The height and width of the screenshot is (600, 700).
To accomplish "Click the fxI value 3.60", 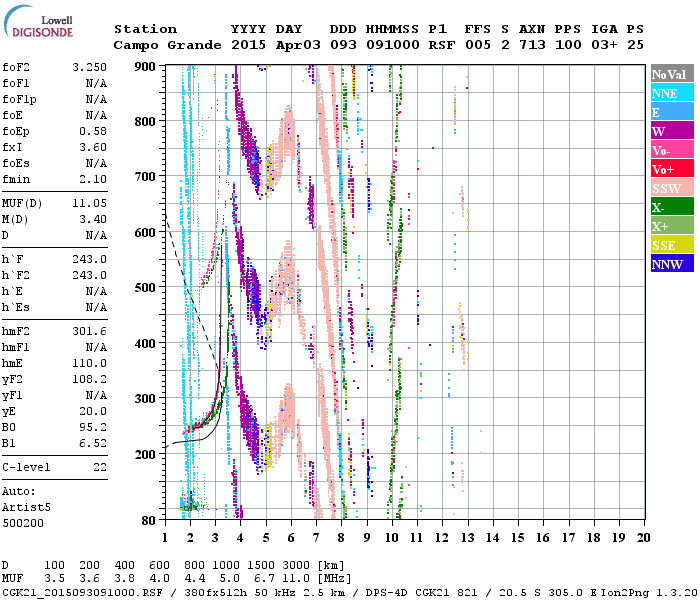I will (x=93, y=147).
